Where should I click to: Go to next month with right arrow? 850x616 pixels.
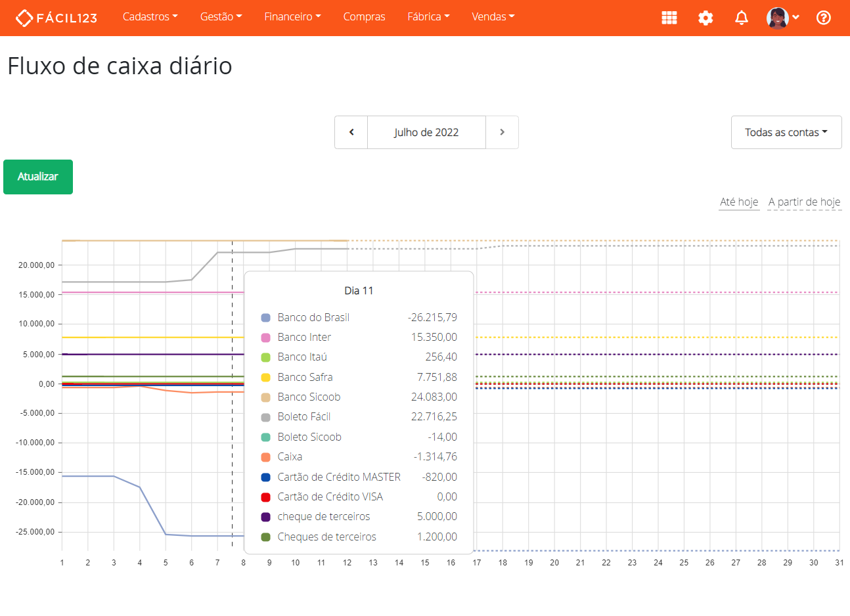click(502, 132)
